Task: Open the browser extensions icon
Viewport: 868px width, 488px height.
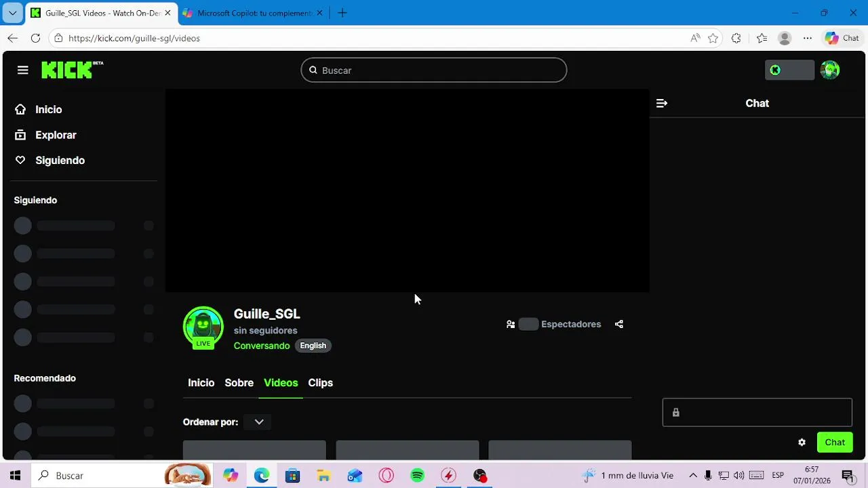Action: [736, 38]
